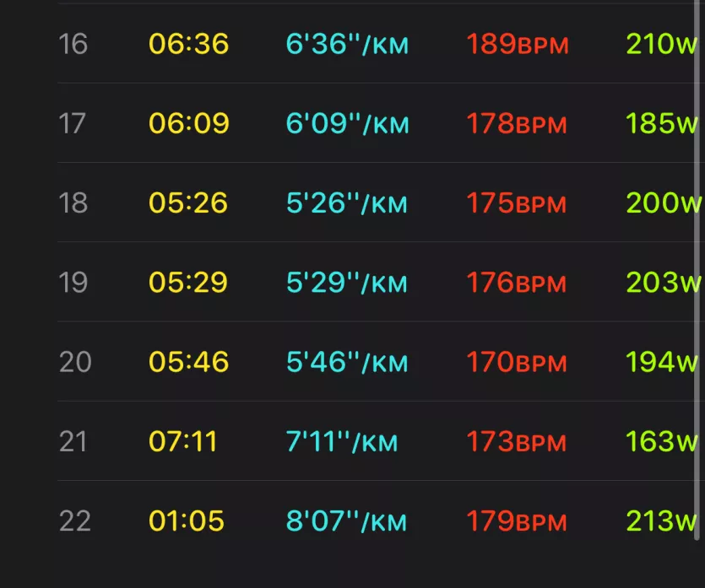This screenshot has height=588, width=705.
Task: Tap the 05:29 split time
Action: coord(188,283)
